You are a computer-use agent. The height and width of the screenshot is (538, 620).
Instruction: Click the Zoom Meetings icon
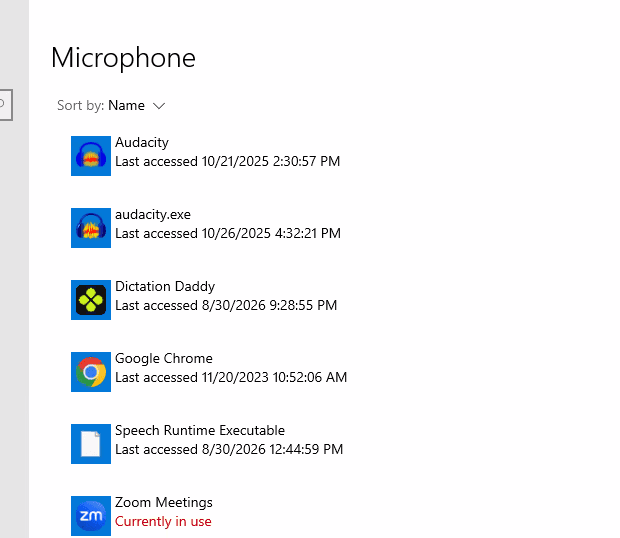coord(91,516)
